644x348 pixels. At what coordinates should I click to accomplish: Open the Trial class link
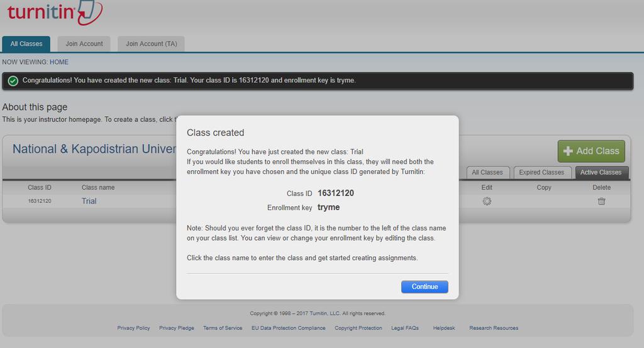pos(89,201)
